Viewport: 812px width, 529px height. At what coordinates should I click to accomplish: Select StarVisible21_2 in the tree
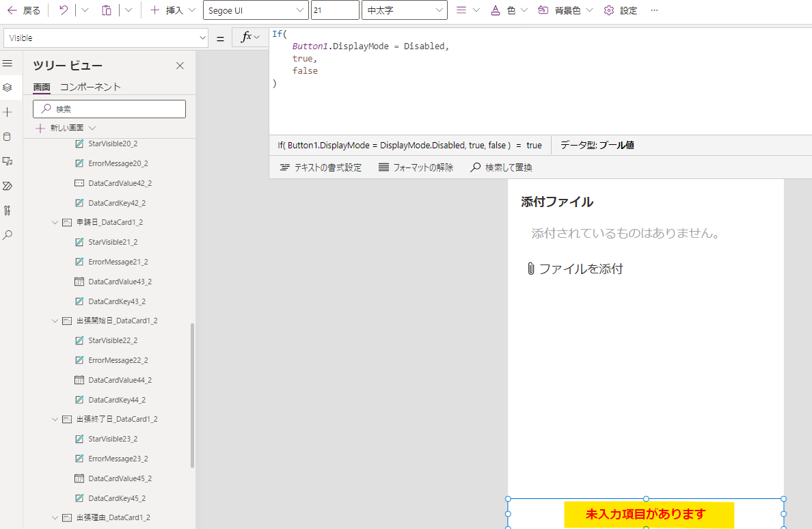112,242
